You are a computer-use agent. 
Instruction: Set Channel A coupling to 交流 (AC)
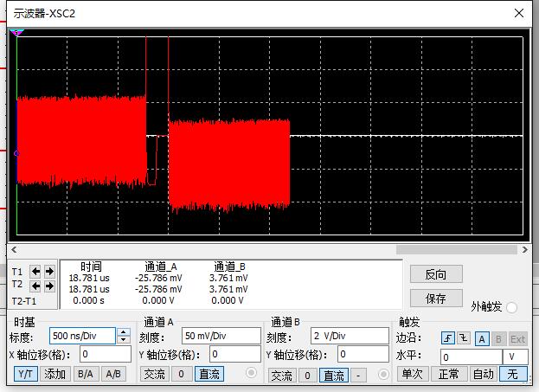click(x=154, y=374)
